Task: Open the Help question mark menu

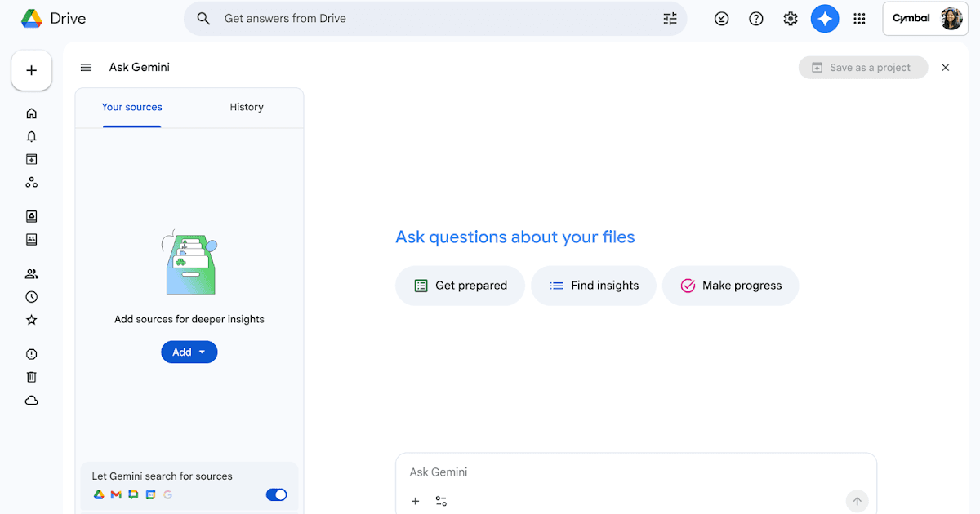Action: click(756, 19)
